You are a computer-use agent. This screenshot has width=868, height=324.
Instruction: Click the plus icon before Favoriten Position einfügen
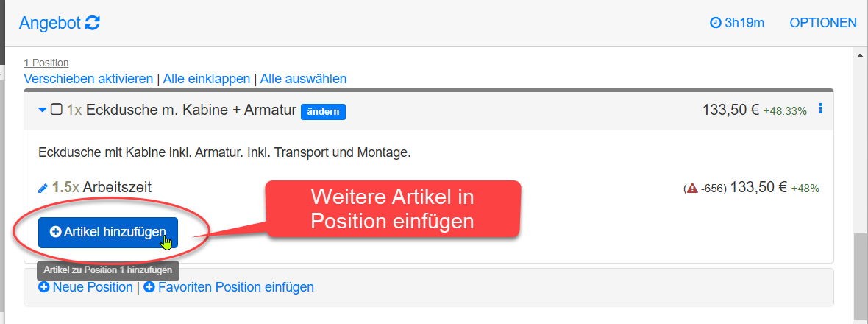point(149,287)
